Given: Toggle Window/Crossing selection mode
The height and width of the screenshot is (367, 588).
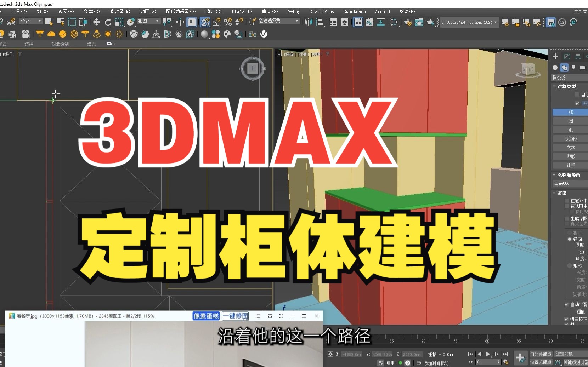Looking at the screenshot, I should [83, 22].
